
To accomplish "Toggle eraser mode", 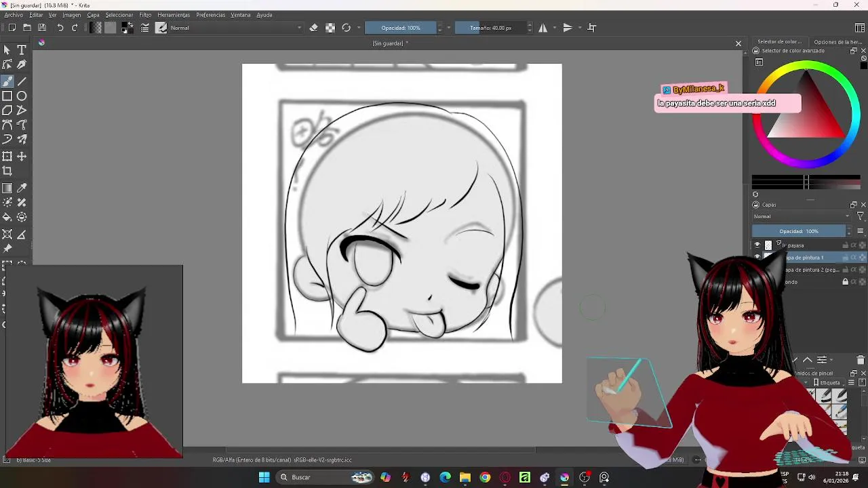I will click(x=313, y=28).
